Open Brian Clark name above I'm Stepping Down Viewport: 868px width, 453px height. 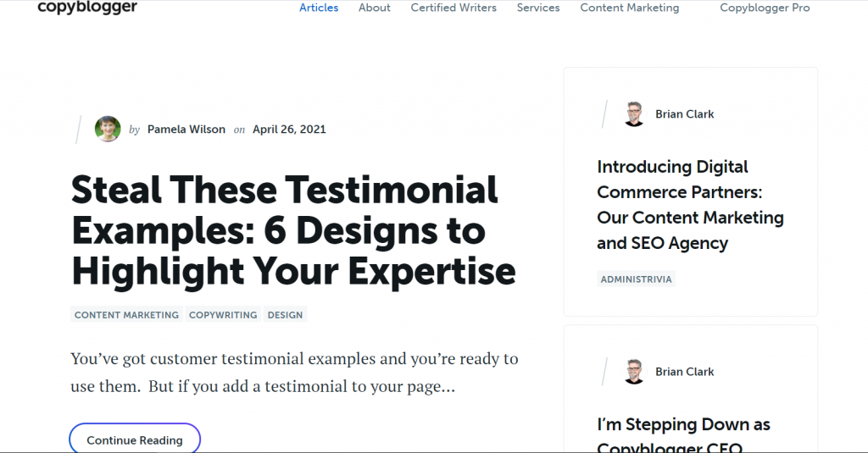tap(685, 372)
